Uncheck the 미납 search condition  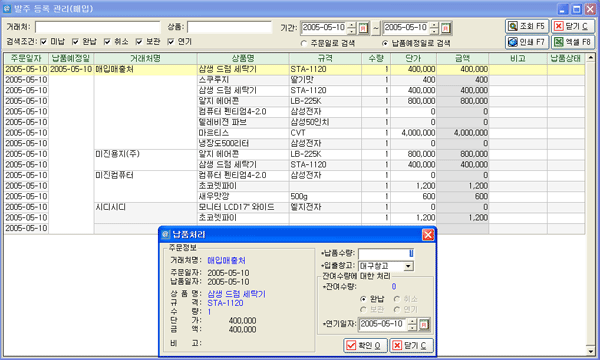tap(44, 42)
